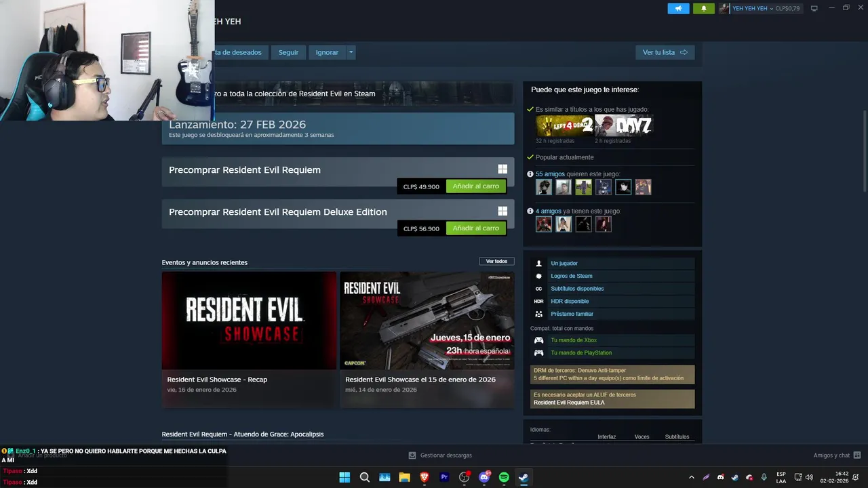Click DayZ similar game thumbnail
868x488 pixels.
pos(623,125)
